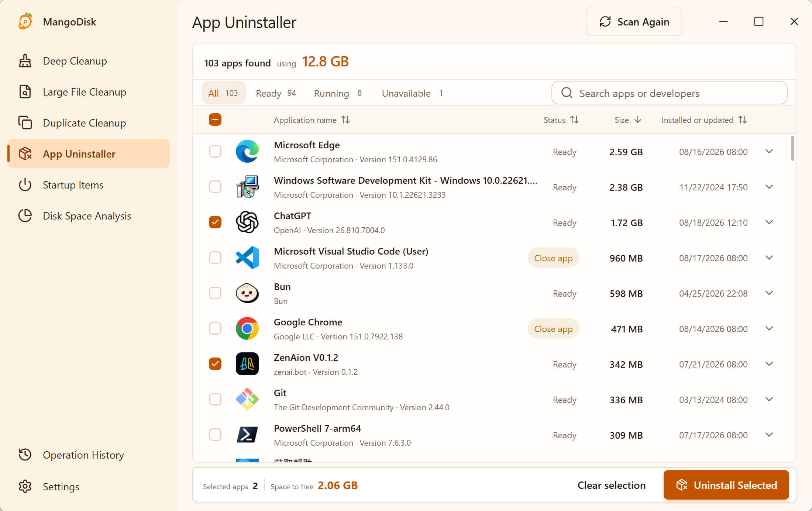Expand the ChatGPT row details
This screenshot has width=812, height=511.
(769, 222)
